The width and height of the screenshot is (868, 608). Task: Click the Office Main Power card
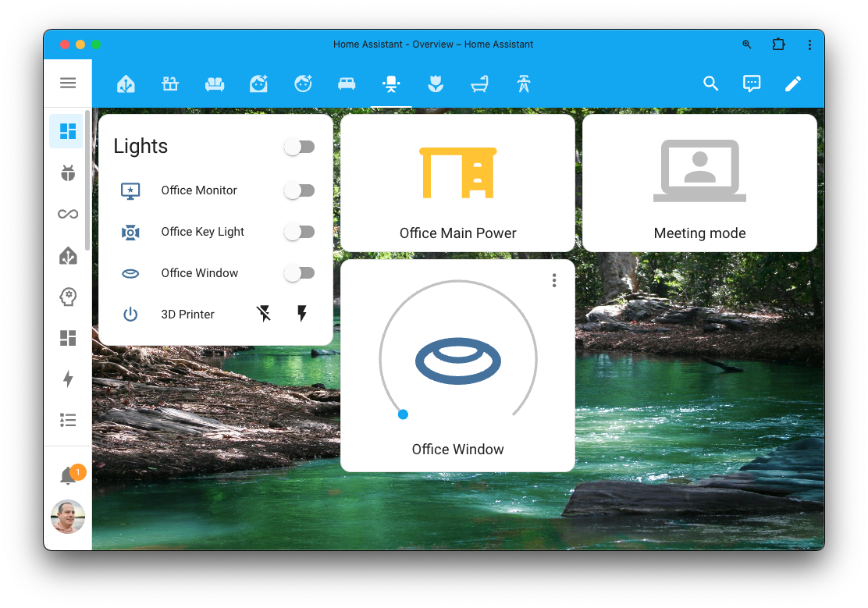[x=457, y=183]
